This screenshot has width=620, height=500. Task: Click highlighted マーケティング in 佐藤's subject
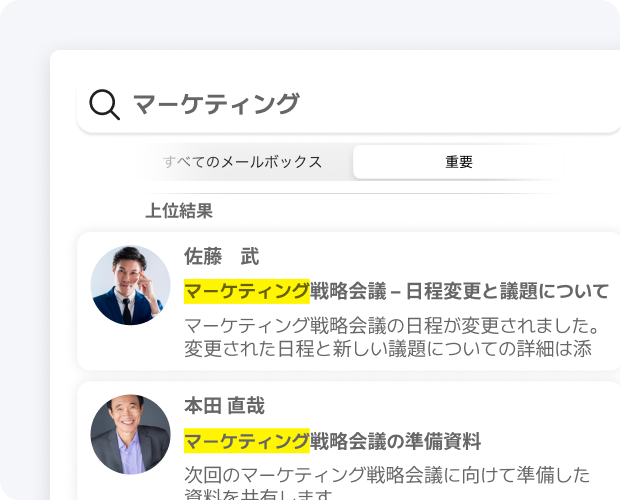click(247, 291)
